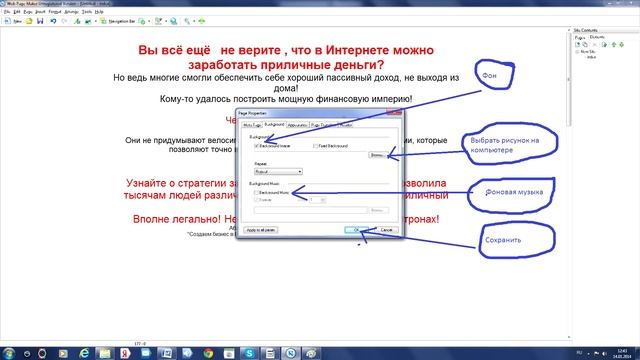Click the magnifying-glass icon beside the green arrows

pyautogui.click(x=187, y=21)
